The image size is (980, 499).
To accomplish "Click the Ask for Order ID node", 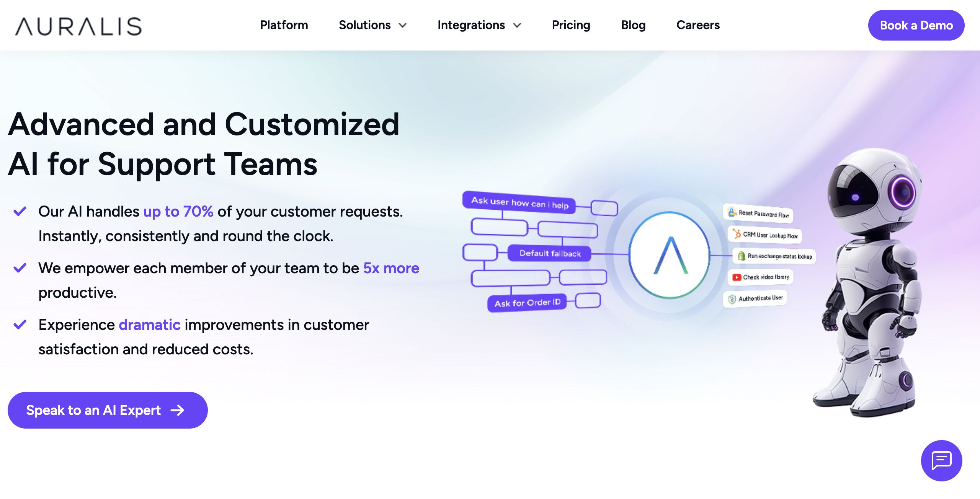I will pyautogui.click(x=528, y=302).
